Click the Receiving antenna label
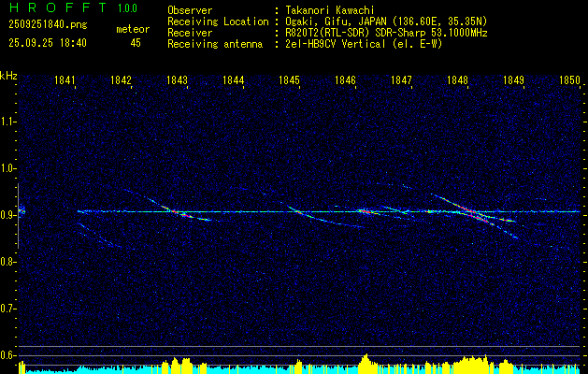The width and height of the screenshot is (588, 374). coord(215,44)
